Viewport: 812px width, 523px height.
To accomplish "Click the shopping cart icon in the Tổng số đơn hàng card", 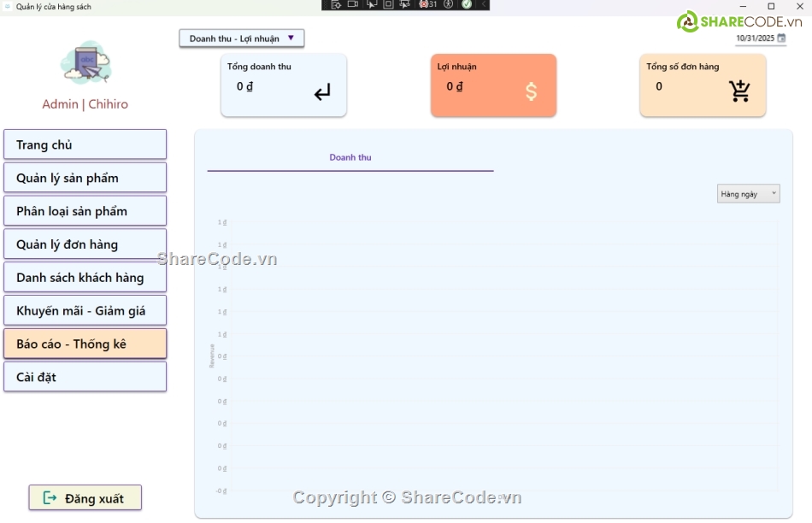I will pyautogui.click(x=739, y=91).
